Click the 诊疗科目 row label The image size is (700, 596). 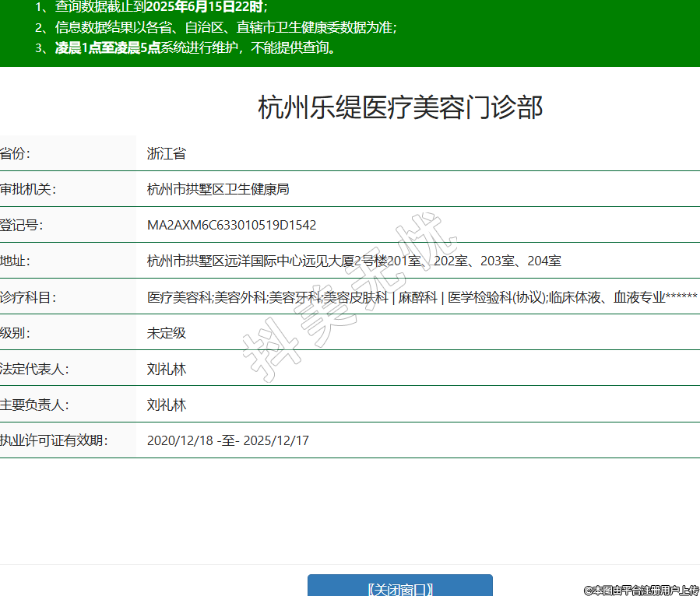[28, 297]
